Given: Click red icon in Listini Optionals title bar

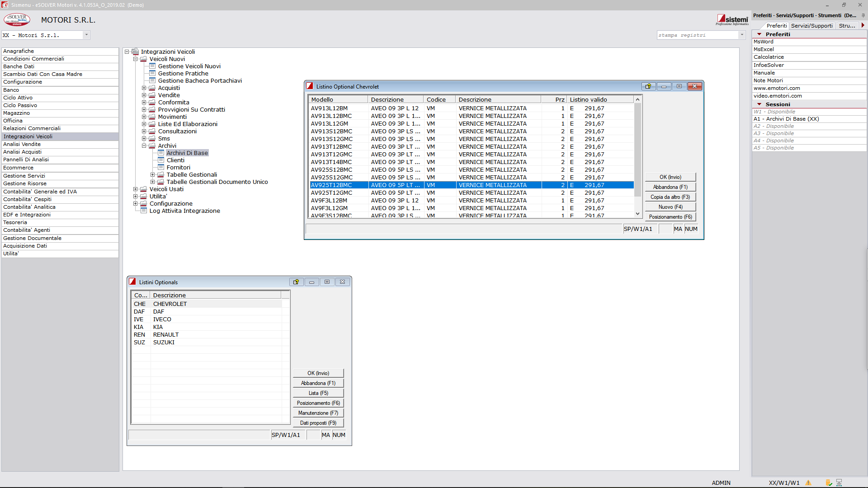Looking at the screenshot, I should click(x=132, y=282).
